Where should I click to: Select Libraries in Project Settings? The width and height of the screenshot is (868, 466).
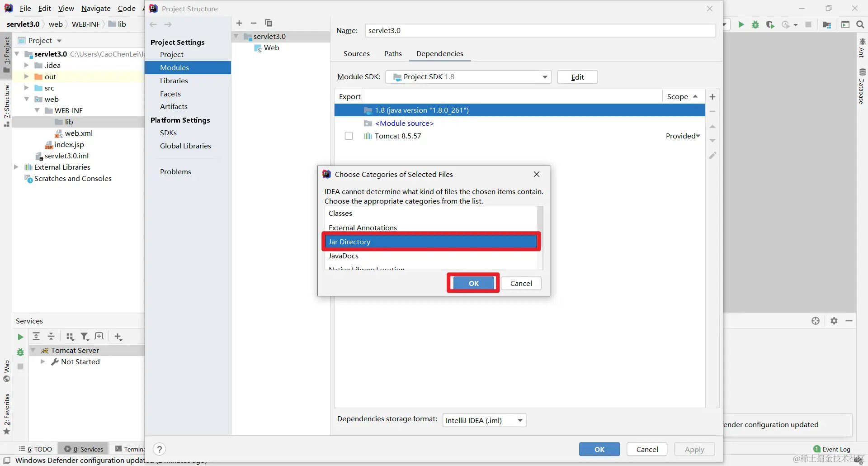174,81
